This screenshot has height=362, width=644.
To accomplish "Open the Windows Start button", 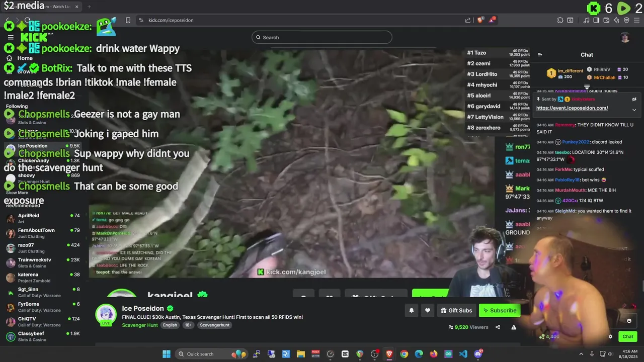I will (x=167, y=354).
